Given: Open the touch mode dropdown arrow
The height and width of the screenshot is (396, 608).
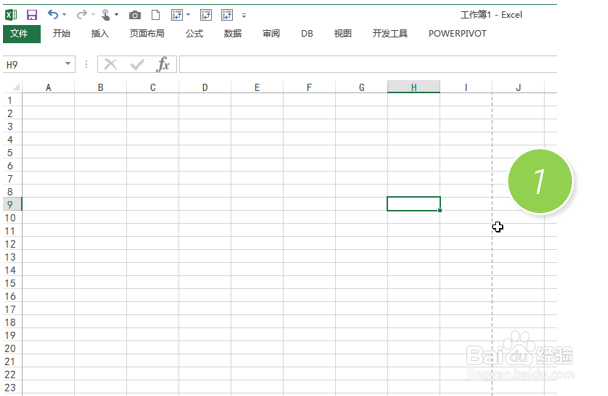Looking at the screenshot, I should [x=116, y=15].
